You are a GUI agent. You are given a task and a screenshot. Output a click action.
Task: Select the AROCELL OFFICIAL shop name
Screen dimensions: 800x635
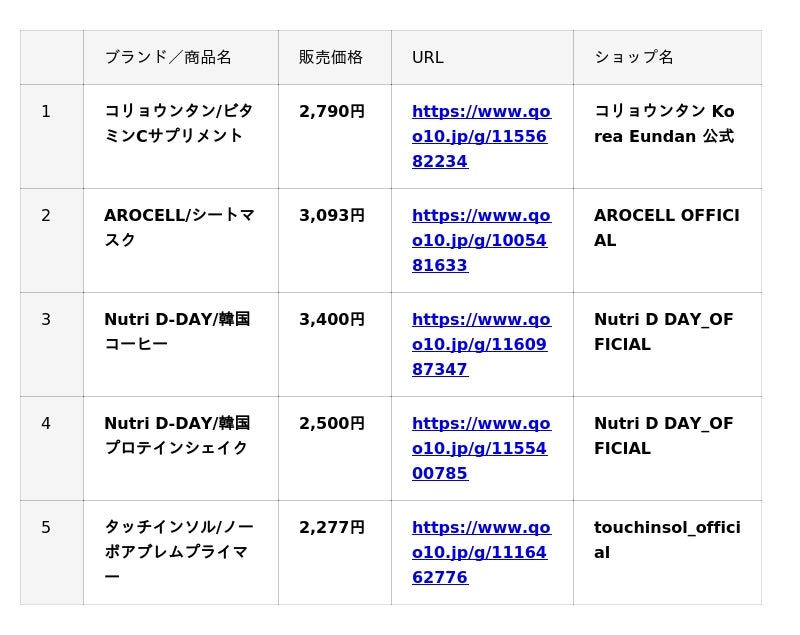click(666, 228)
